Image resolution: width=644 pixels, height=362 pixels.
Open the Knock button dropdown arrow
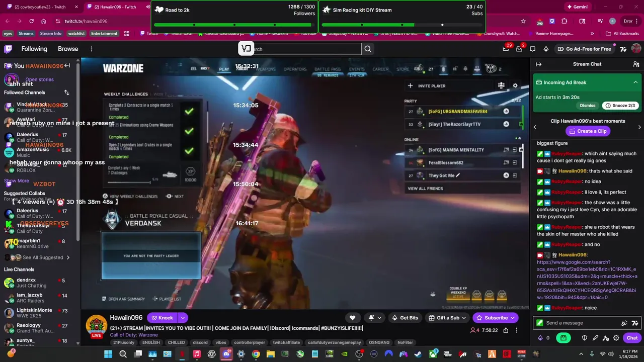click(x=183, y=318)
